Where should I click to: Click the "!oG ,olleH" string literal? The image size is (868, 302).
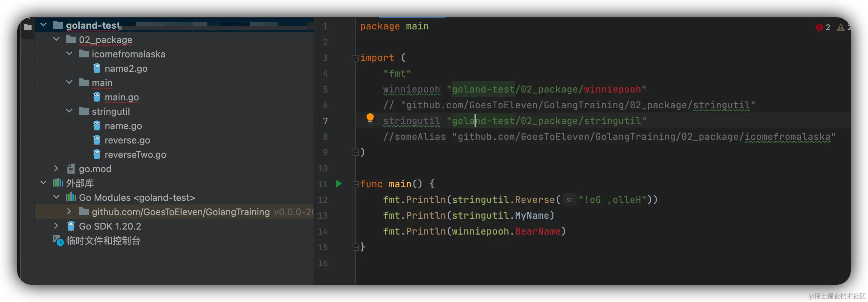tap(612, 200)
